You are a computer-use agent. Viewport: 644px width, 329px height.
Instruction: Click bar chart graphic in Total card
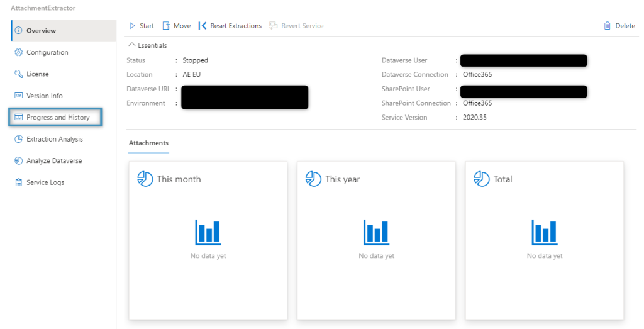545,232
